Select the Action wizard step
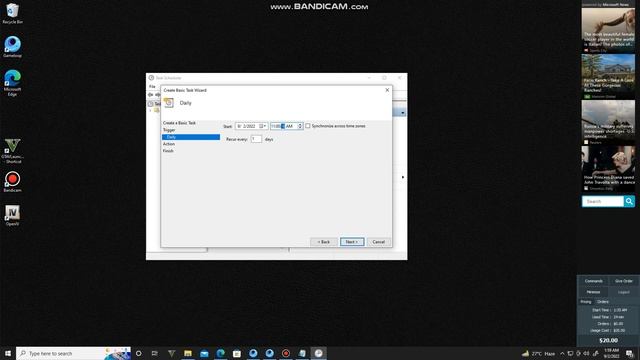 point(169,144)
